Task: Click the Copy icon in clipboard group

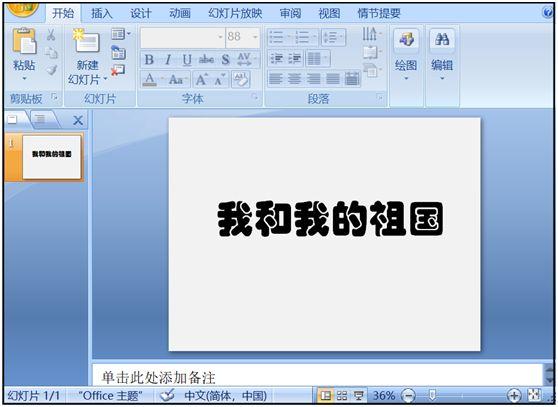Action: [x=51, y=53]
